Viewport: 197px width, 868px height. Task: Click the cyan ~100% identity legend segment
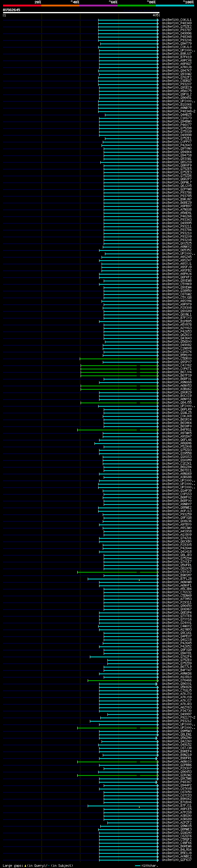coord(175,6)
